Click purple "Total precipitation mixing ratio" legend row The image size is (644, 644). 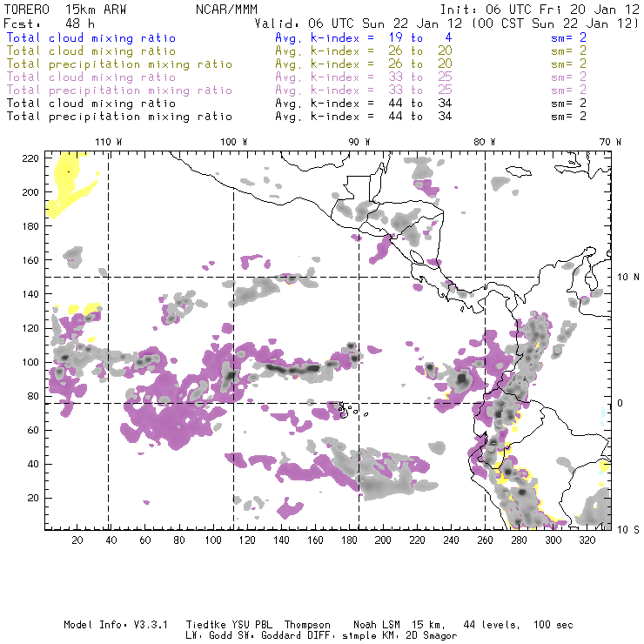tap(119, 91)
